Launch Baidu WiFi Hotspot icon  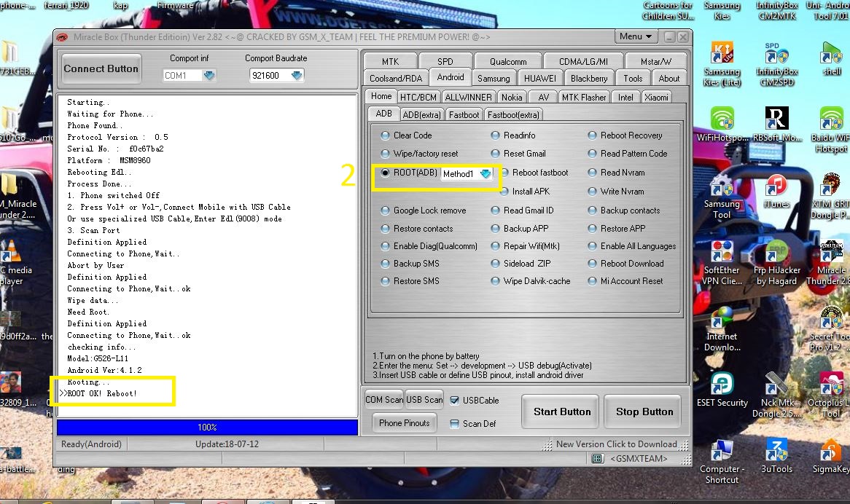pyautogui.click(x=831, y=130)
